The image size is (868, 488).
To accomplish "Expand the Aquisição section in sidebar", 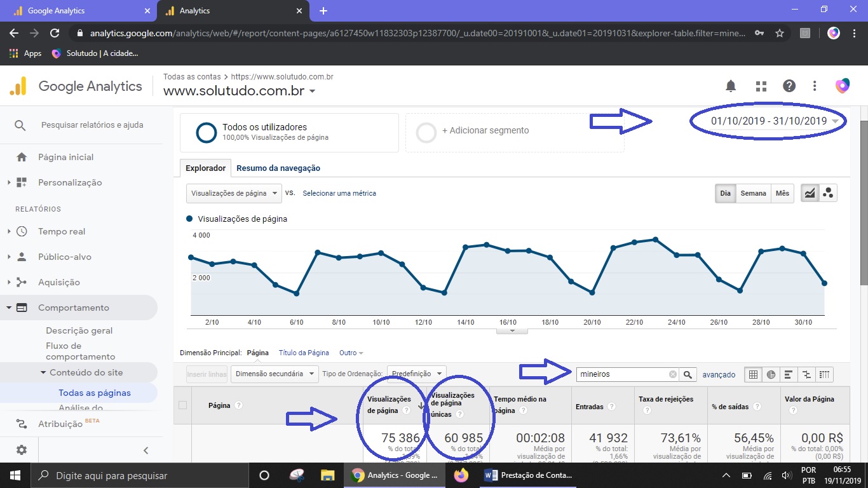I will point(59,282).
